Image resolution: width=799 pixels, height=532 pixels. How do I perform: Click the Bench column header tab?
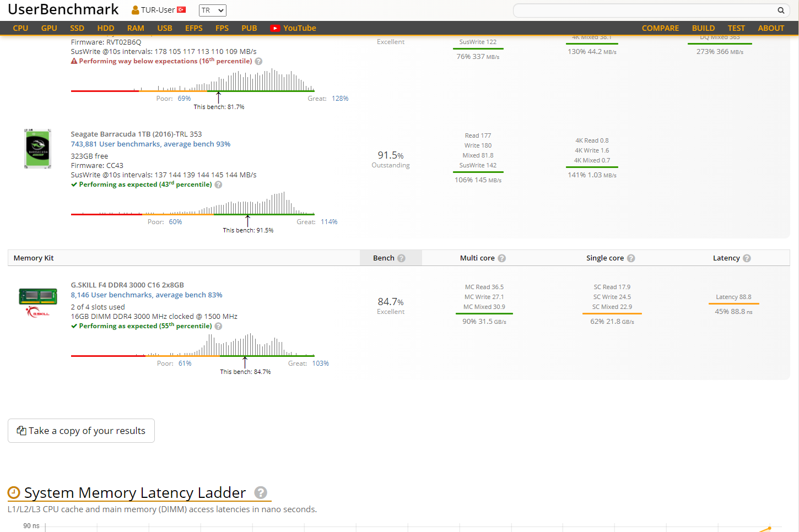coord(391,258)
